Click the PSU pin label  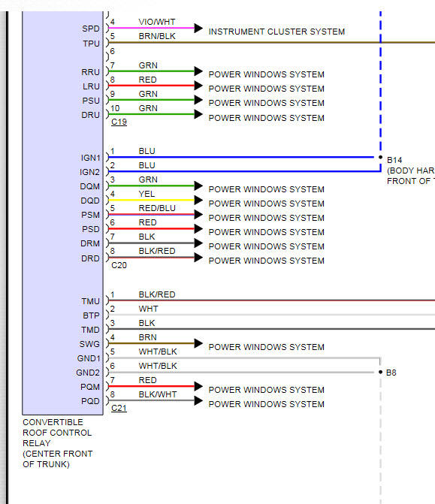91,101
